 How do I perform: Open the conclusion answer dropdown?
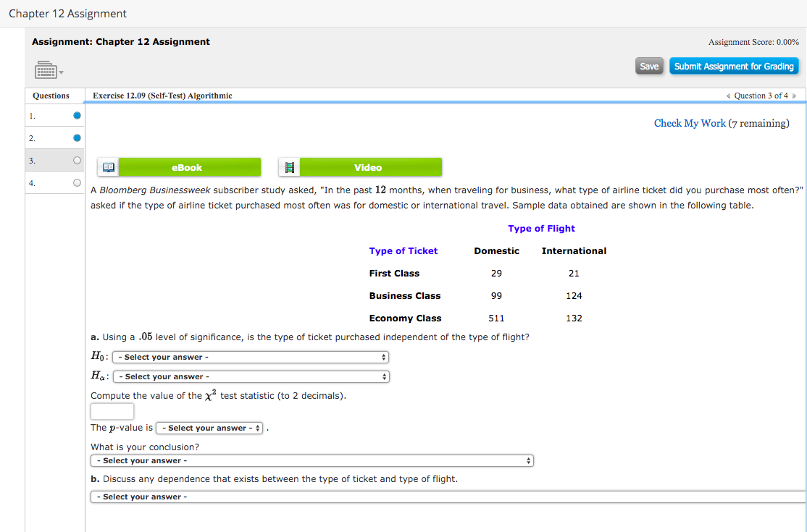[312, 460]
